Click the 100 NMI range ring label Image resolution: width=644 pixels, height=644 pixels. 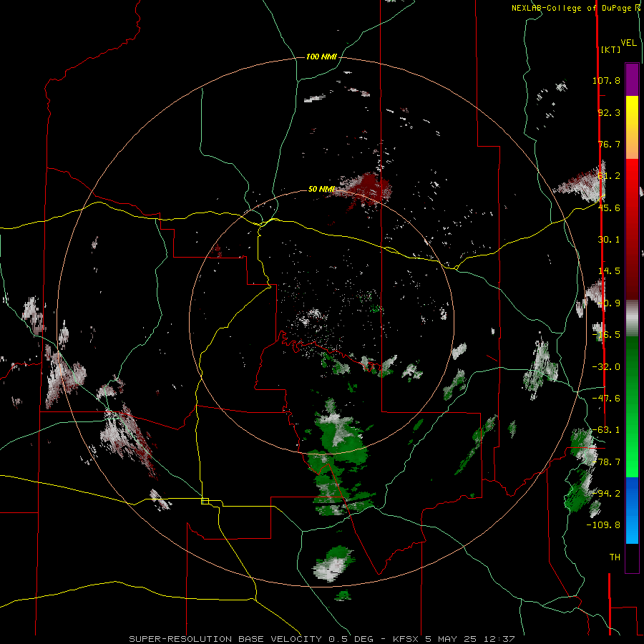(x=321, y=57)
